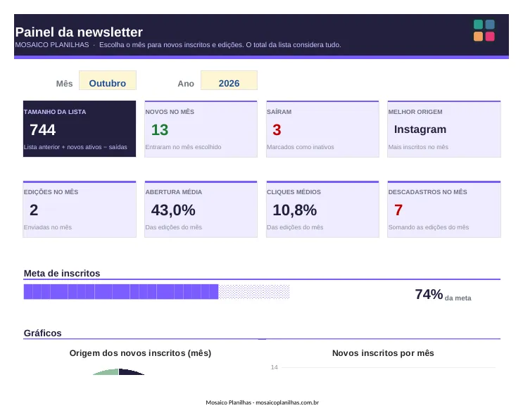Image resolution: width=523 pixels, height=420 pixels.
Task: Select the Tamanho da lista card
Action: pyautogui.click(x=80, y=129)
